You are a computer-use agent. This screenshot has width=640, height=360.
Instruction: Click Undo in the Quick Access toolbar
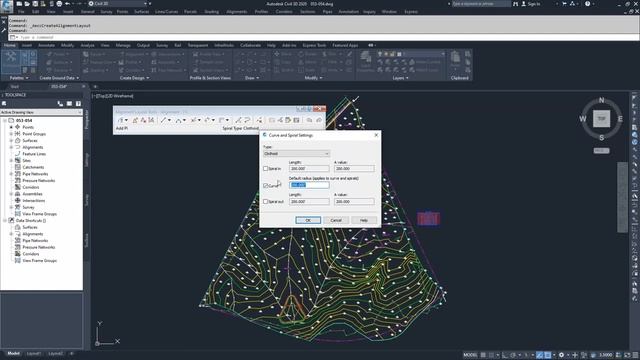(x=68, y=4)
